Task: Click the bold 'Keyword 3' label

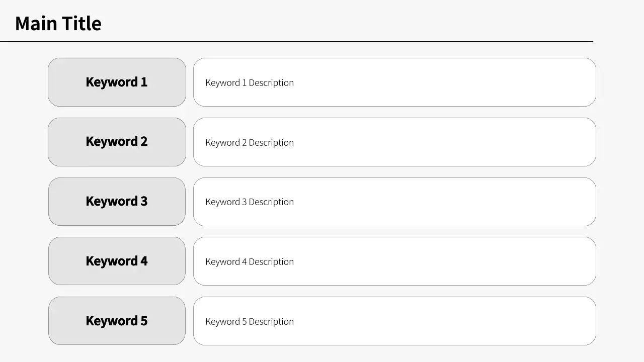Action: 117,201
